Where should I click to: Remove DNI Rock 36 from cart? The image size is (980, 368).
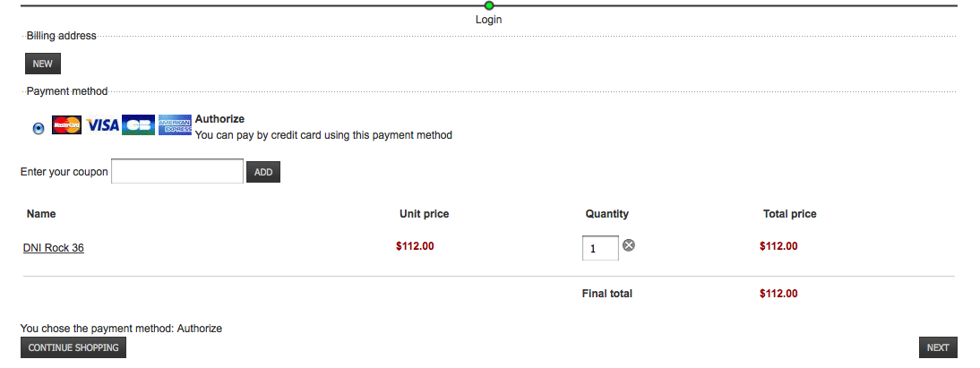(x=629, y=245)
